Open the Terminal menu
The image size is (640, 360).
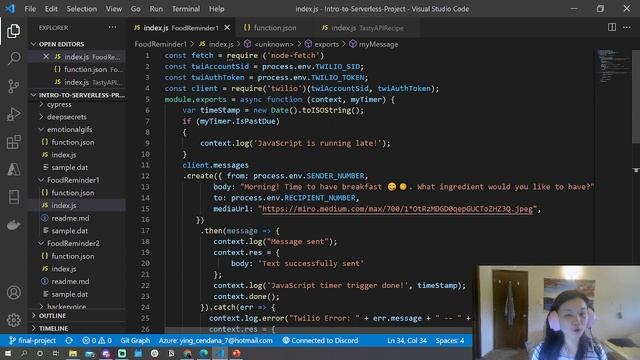tap(186, 9)
